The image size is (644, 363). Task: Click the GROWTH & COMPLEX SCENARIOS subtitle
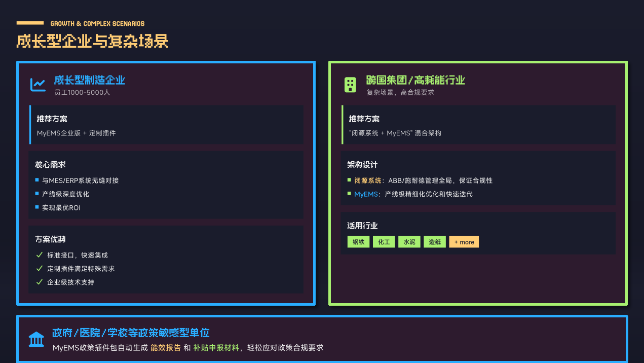(x=97, y=23)
